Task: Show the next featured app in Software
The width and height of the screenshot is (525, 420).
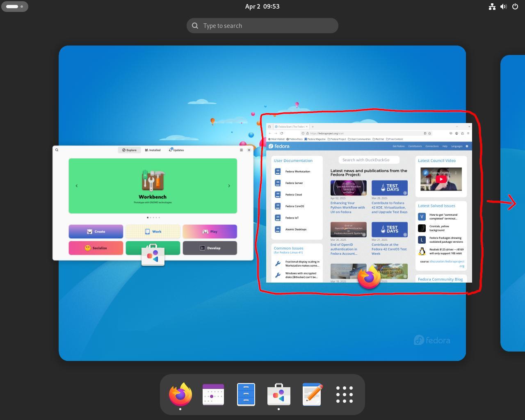Action: click(x=229, y=186)
